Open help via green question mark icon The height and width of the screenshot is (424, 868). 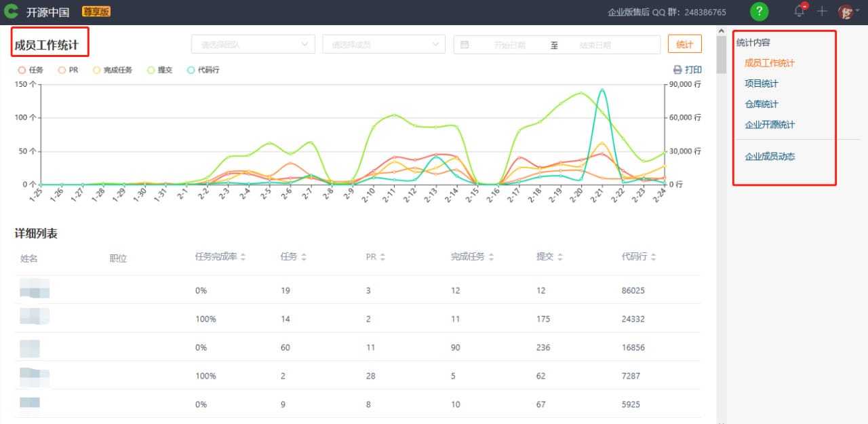tap(759, 12)
